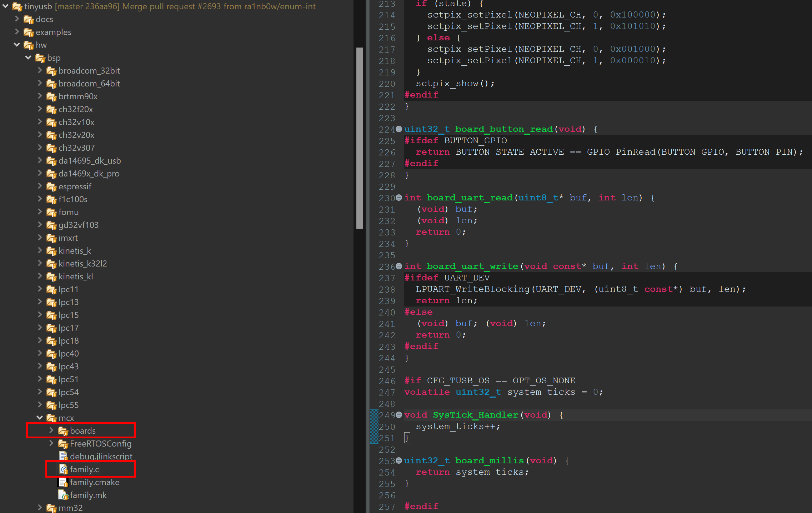Click the debug.jlinkscript file icon
The height and width of the screenshot is (513, 812).
point(63,456)
